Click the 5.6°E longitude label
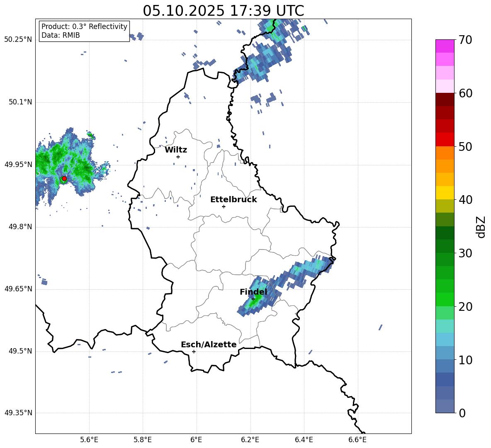The height and width of the screenshot is (448, 491). click(89, 440)
